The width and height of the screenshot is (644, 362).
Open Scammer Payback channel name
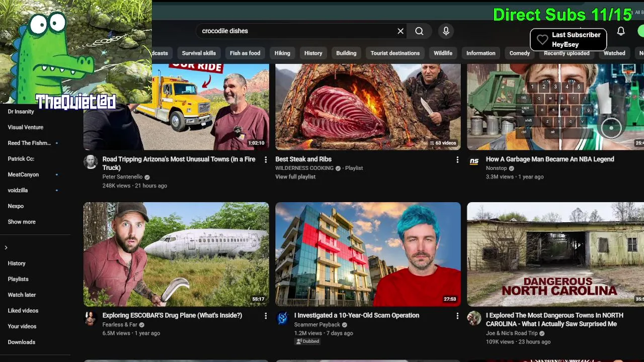tap(317, 325)
